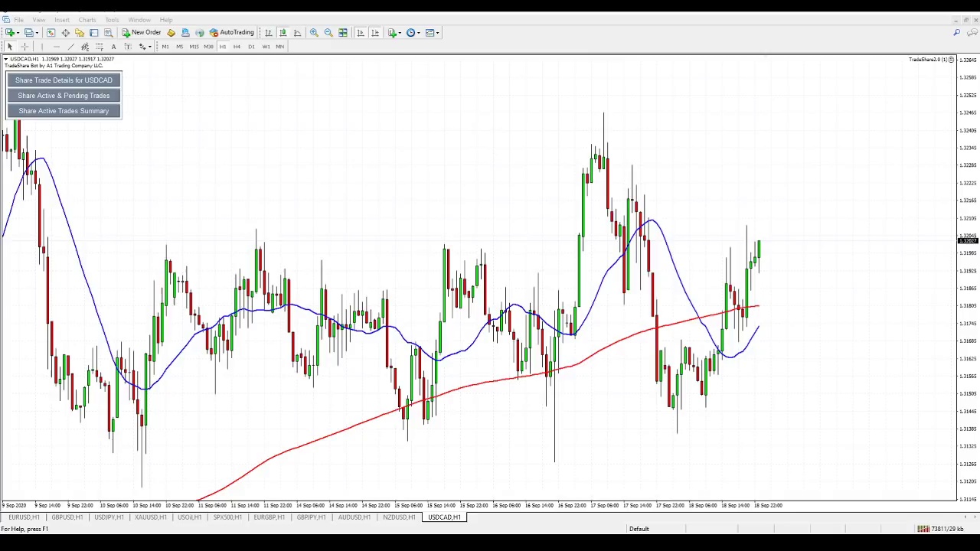The width and height of the screenshot is (980, 551).
Task: Open the Market Watch window icon
Action: coord(51,33)
